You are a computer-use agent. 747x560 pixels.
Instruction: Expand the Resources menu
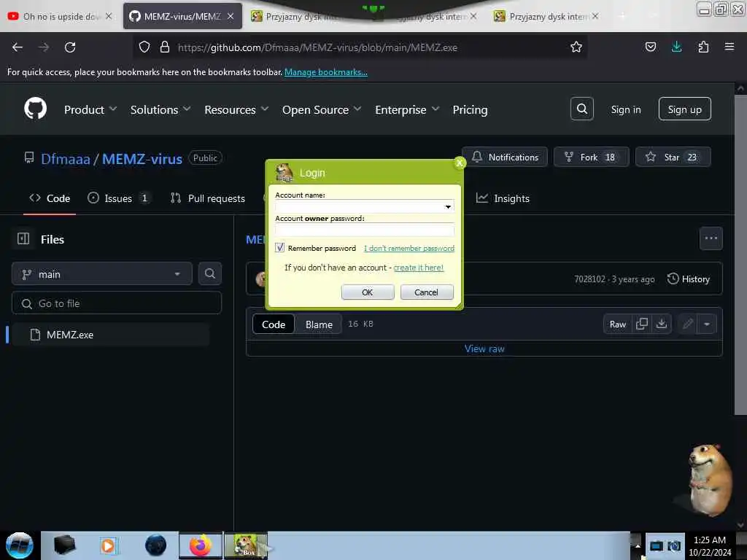(x=237, y=109)
